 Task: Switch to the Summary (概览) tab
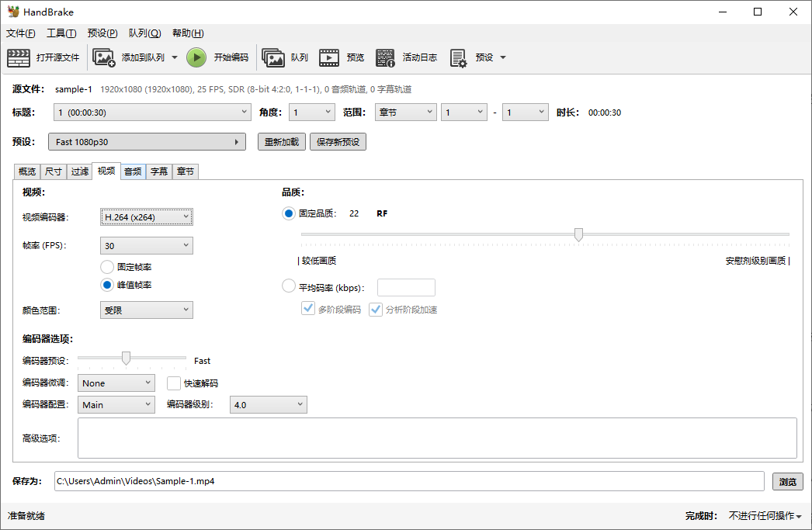(27, 171)
